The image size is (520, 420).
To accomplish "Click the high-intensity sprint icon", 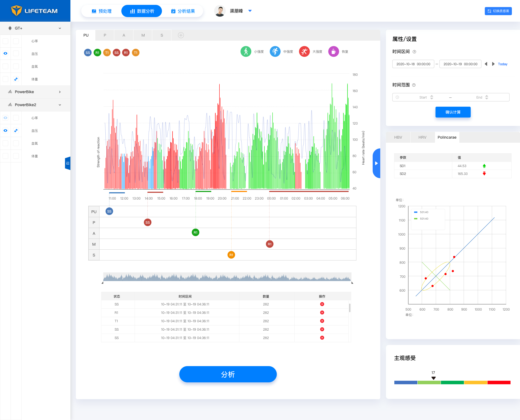I will click(304, 51).
